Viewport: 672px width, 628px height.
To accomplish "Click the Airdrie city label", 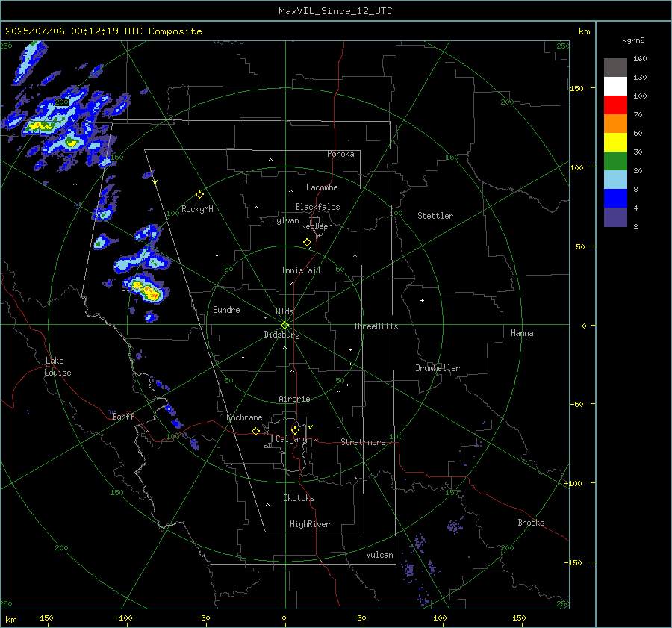I will coord(294,399).
